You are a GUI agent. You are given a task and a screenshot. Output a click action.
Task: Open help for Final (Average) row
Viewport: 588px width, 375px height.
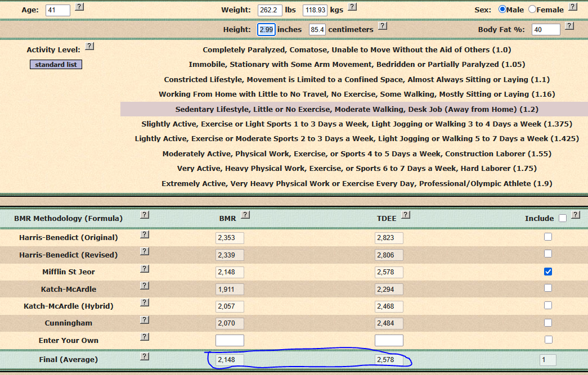[x=145, y=356]
